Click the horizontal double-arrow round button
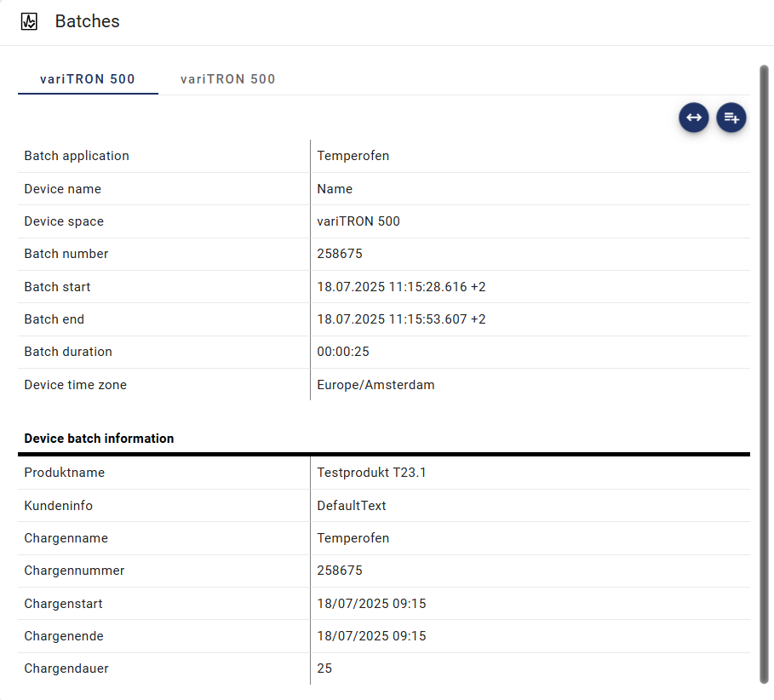The image size is (774, 700). pyautogui.click(x=693, y=118)
